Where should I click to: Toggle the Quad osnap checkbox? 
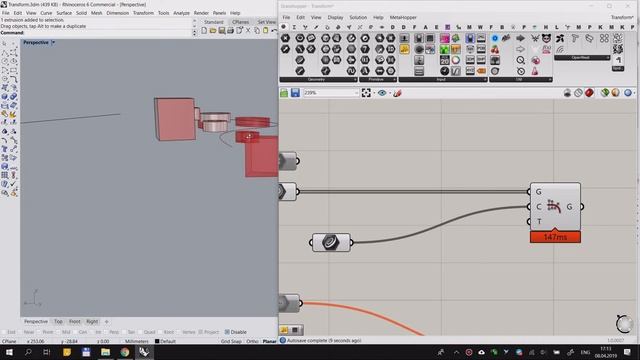(x=140, y=332)
